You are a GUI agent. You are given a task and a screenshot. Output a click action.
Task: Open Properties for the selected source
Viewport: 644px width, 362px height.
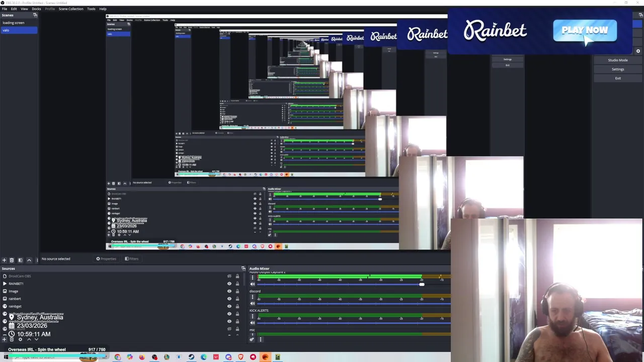click(x=107, y=259)
